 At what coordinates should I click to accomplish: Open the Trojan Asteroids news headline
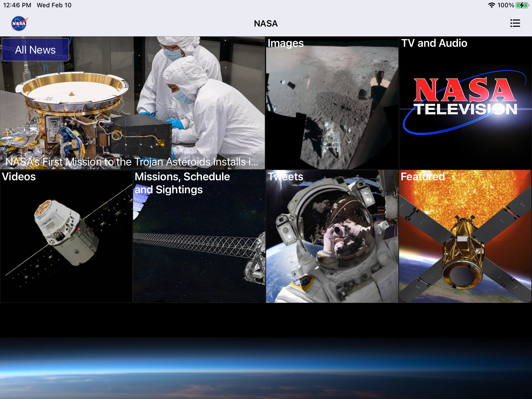(x=132, y=162)
